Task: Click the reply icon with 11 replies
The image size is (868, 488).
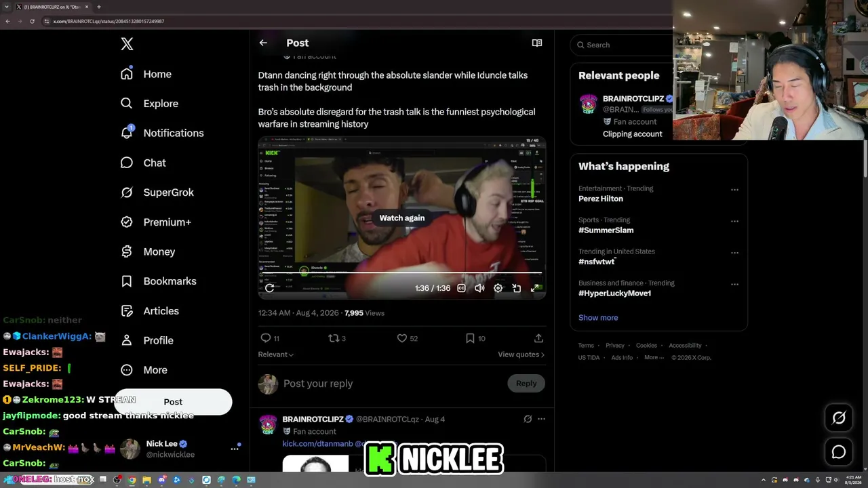Action: coord(270,338)
